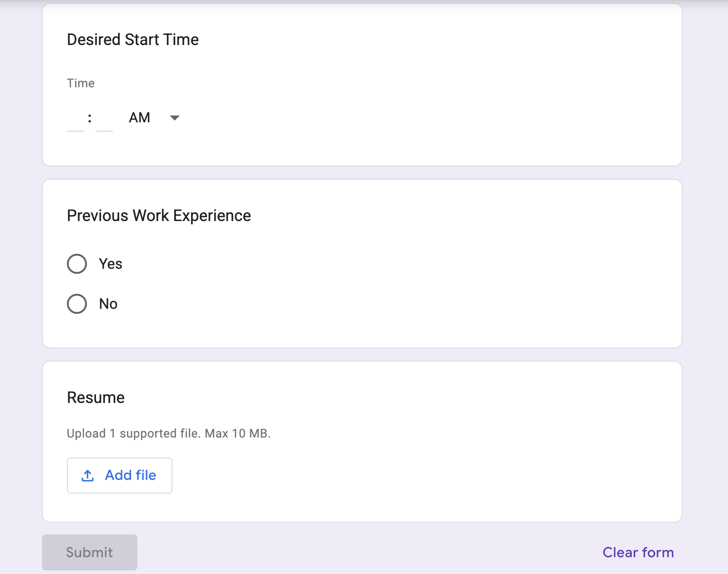Select the Yes radio button
728x574 pixels.
tap(77, 263)
